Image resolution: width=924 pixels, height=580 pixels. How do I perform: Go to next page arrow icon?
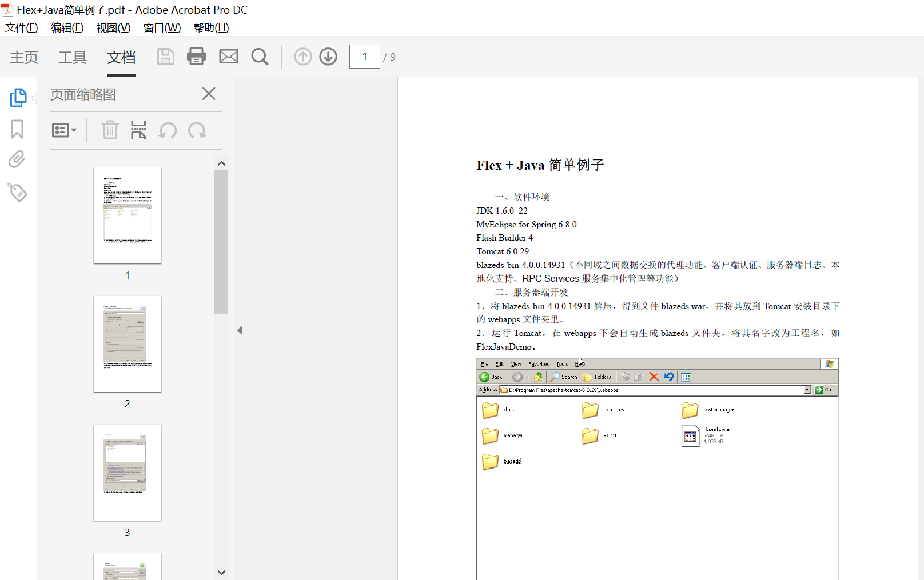328,57
